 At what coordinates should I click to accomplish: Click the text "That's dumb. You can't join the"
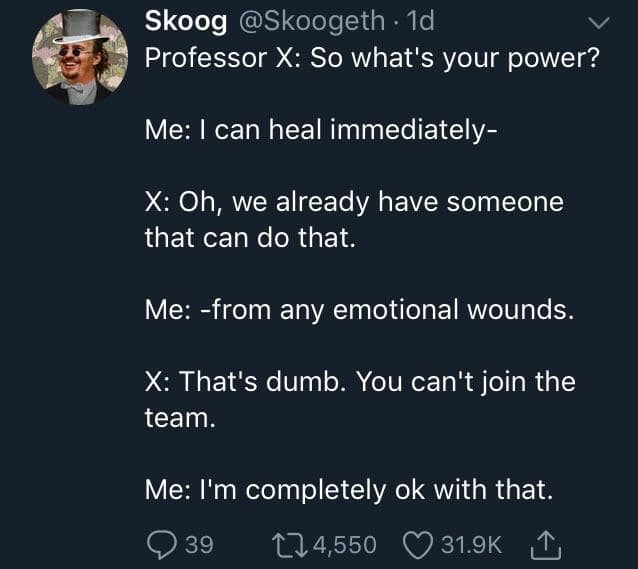pos(377,382)
